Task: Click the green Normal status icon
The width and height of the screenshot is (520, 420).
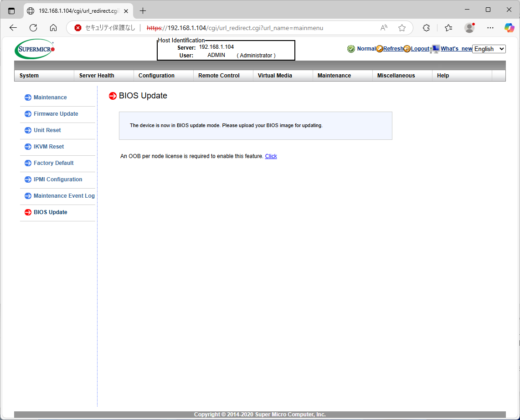Action: pos(351,49)
